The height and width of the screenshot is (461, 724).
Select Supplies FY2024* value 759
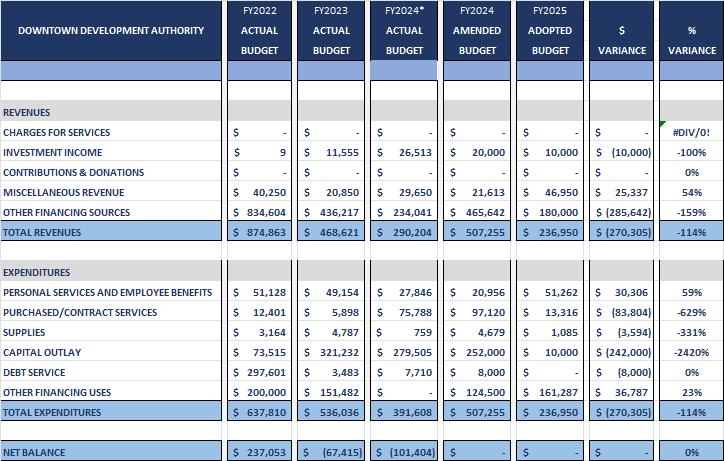404,333
